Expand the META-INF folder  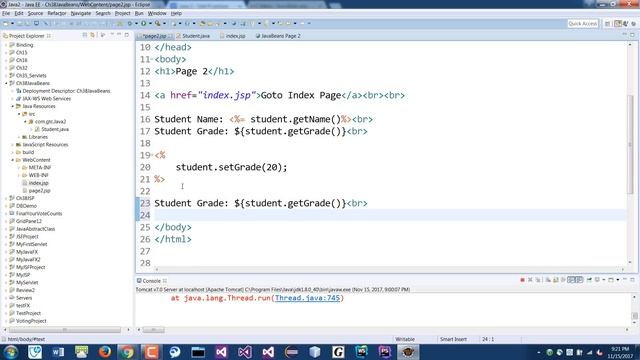pos(19,167)
